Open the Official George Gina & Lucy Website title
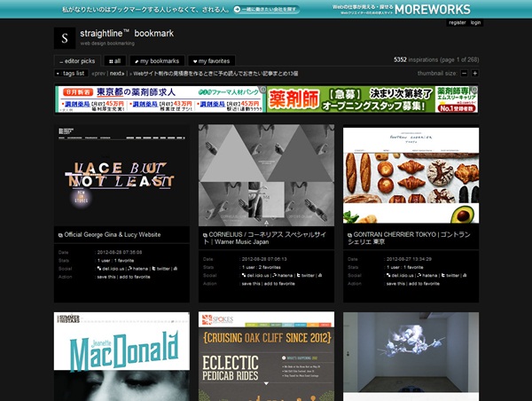 click(113, 234)
